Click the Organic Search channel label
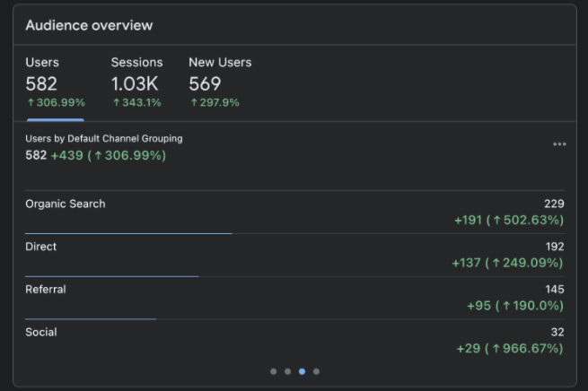The width and height of the screenshot is (588, 391). point(66,204)
